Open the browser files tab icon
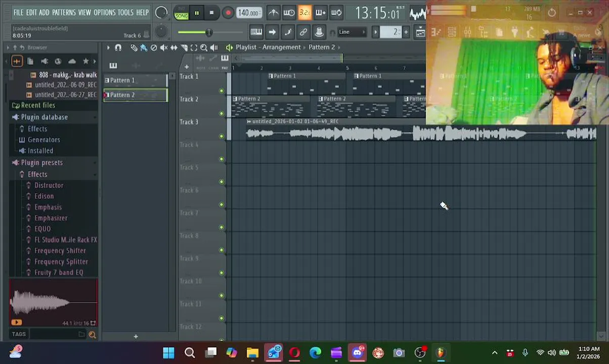 30,61
